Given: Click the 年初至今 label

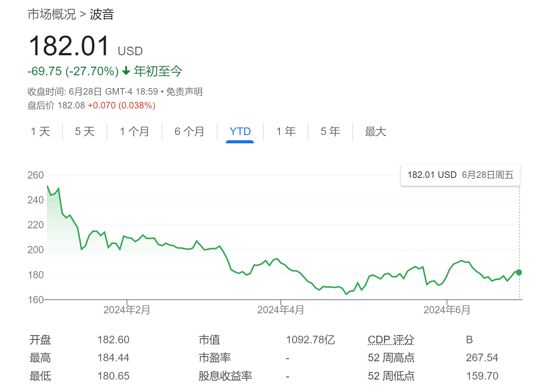Looking at the screenshot, I should 158,71.
